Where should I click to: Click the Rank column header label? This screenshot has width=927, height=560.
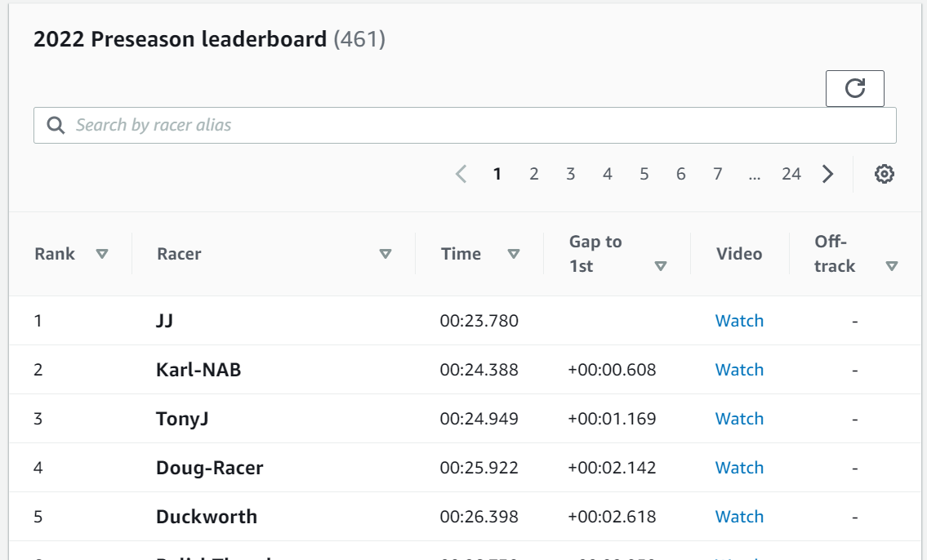55,254
